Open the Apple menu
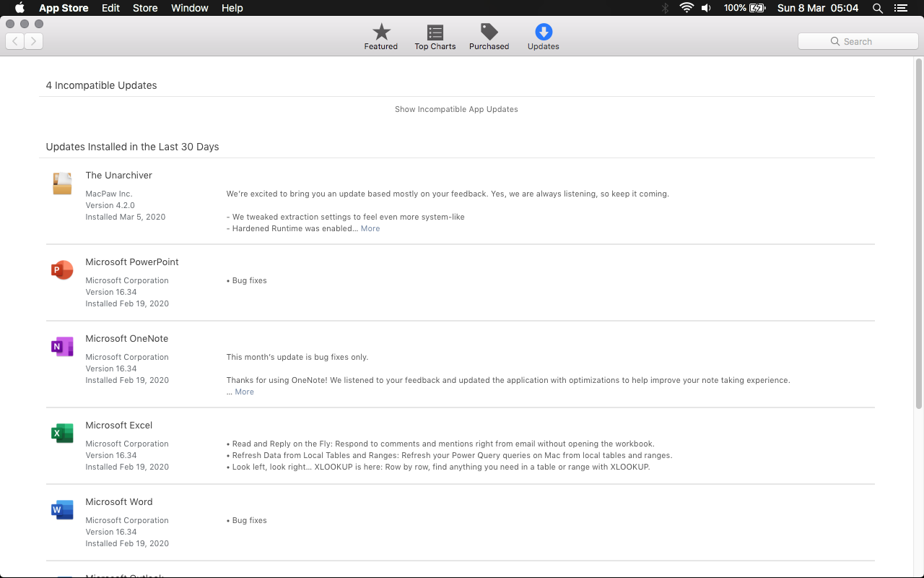The width and height of the screenshot is (924, 578). [x=19, y=8]
